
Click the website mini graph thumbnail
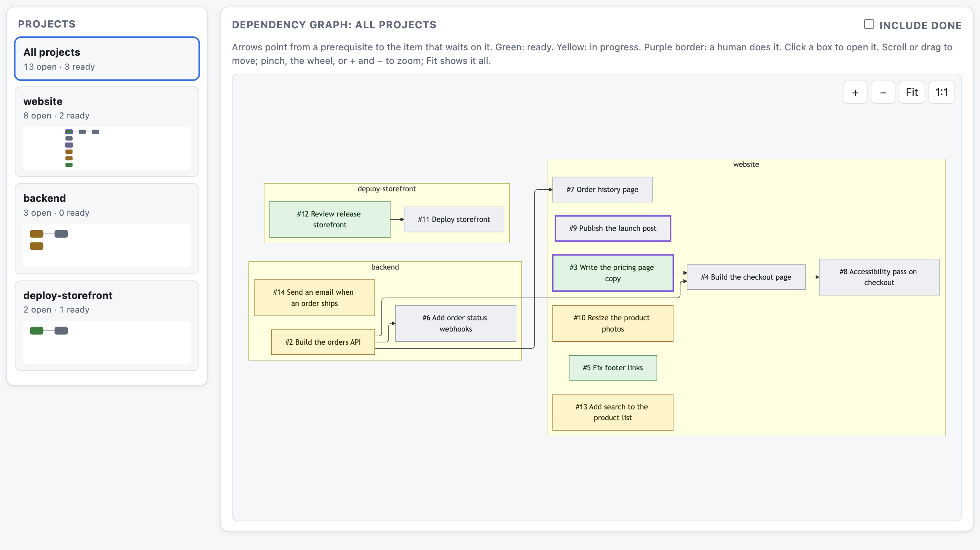tap(107, 148)
